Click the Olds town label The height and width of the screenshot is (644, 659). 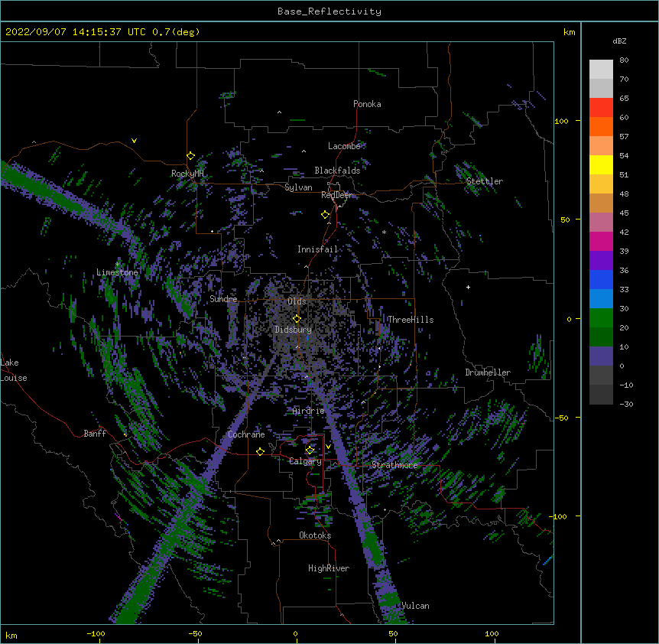click(x=297, y=301)
